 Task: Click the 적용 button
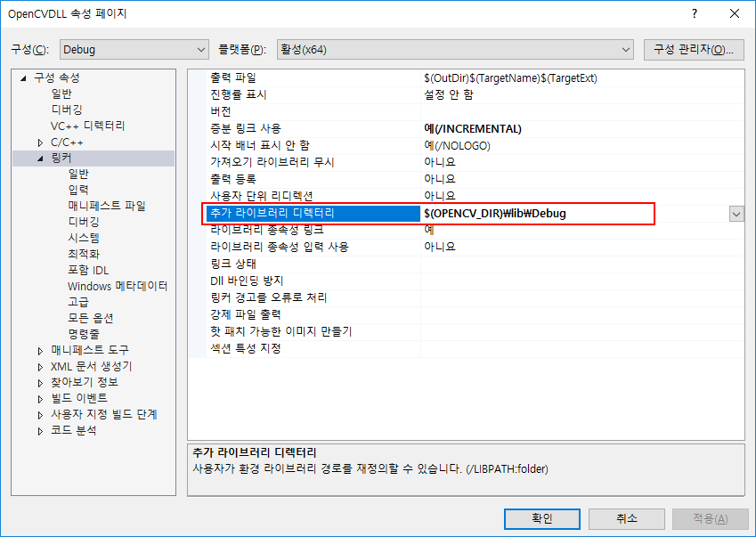point(711,518)
